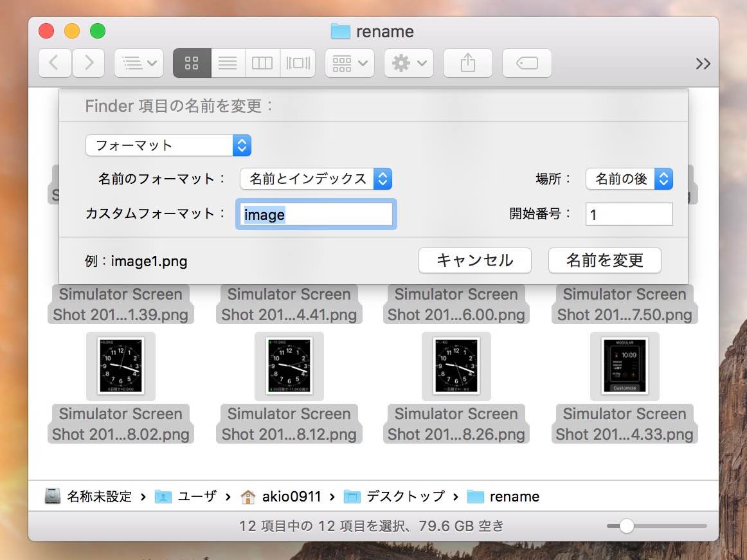747x560 pixels.
Task: Show hidden toolbar items via double chevron
Action: coord(703,64)
